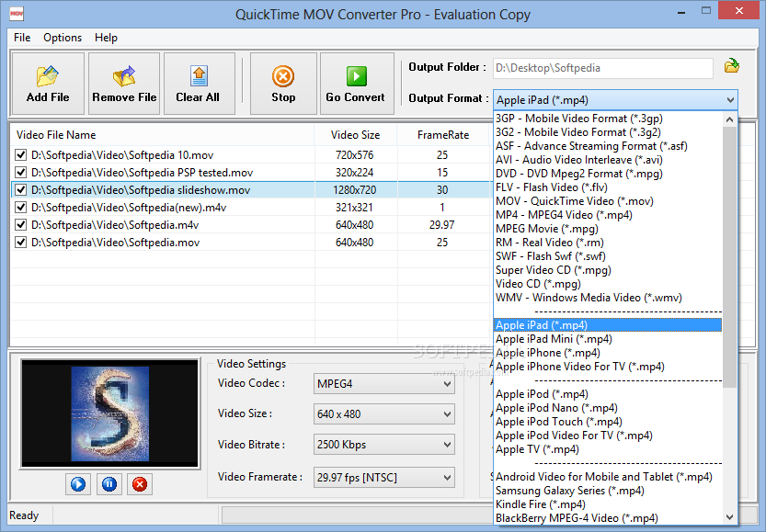Select highlighted Apple iPad (*.mp4) list entry
The width and height of the screenshot is (766, 532).
[x=608, y=325]
